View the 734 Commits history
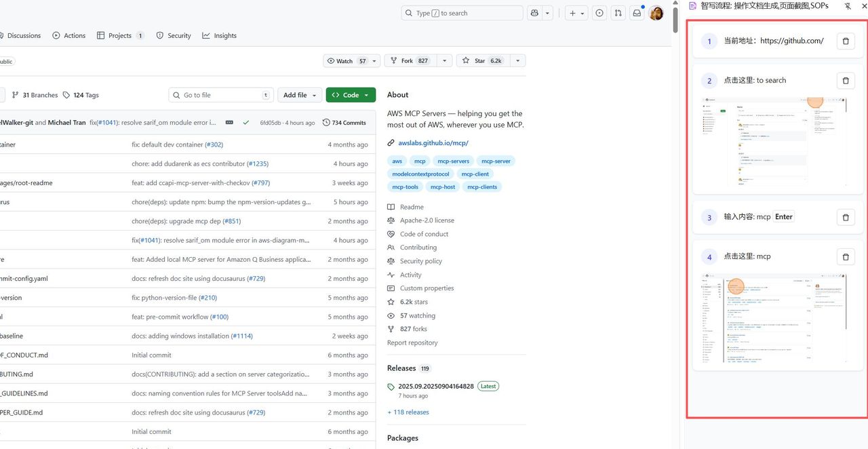 point(344,123)
